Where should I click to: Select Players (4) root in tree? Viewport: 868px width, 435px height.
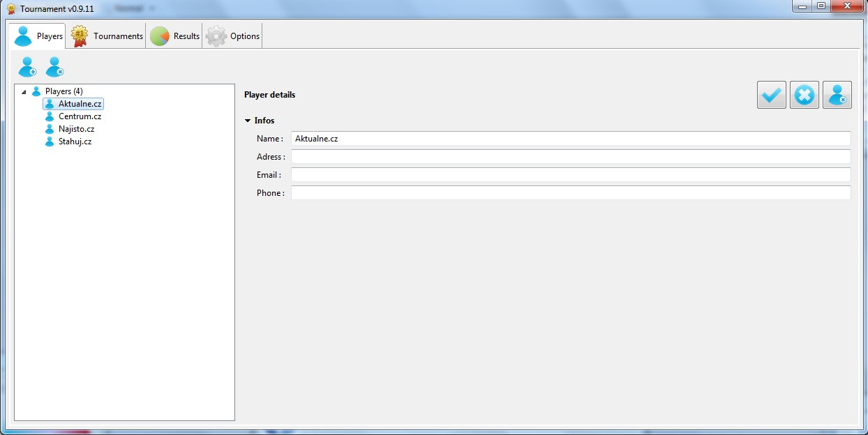(64, 91)
